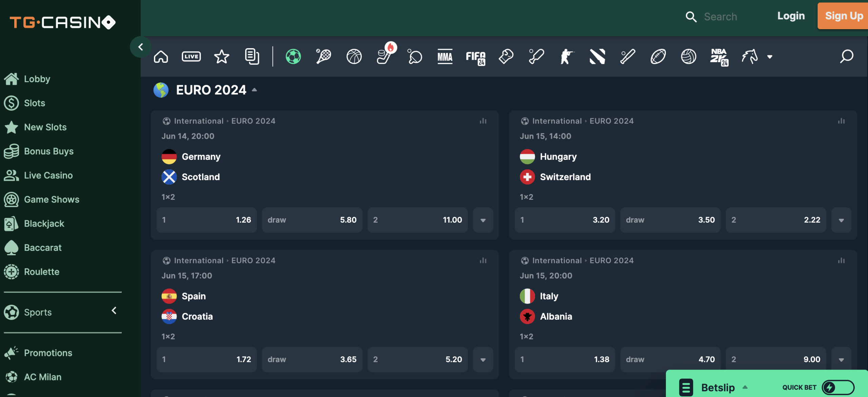Click the top Search input field

pos(721,17)
